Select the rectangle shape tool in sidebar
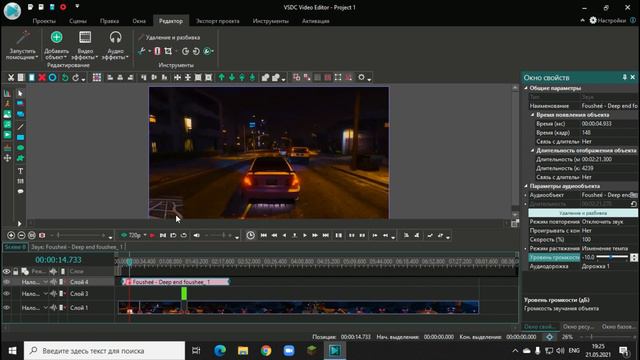The height and width of the screenshot is (360, 640). tap(20, 138)
